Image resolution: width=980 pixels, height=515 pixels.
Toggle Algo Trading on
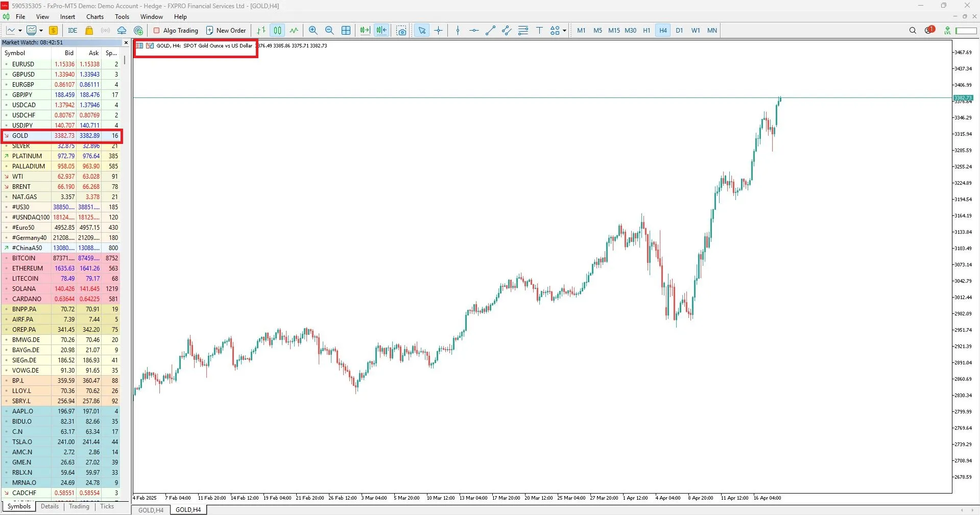coord(176,31)
